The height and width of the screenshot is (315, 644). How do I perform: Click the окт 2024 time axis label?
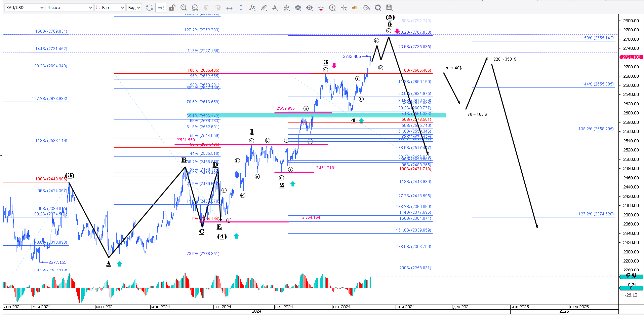coord(341,307)
